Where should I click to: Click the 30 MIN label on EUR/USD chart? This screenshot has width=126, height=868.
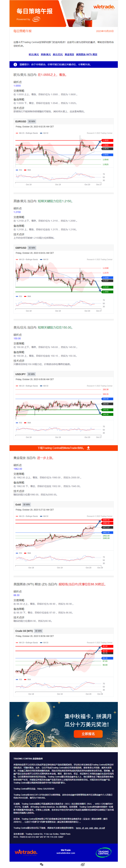click(x=32, y=121)
